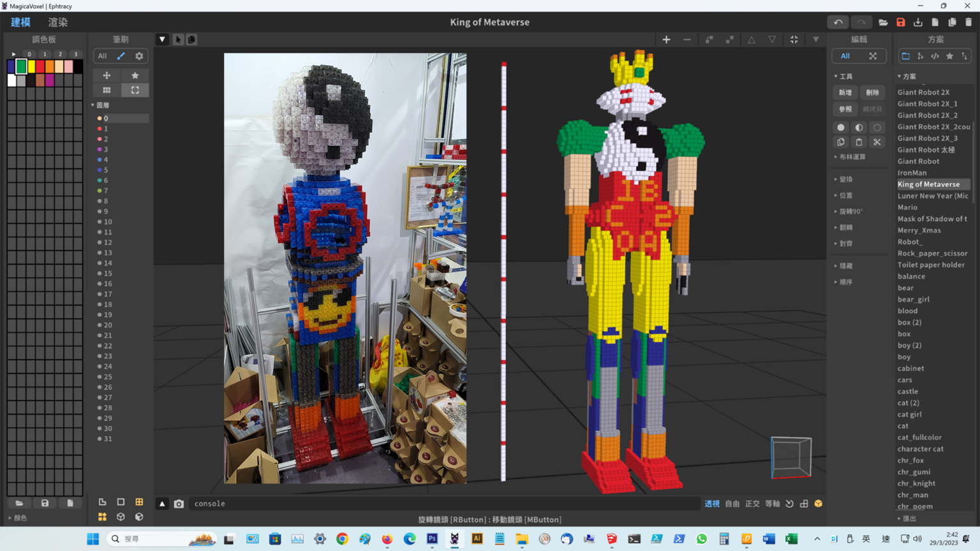Save the project with red disk icon

point(901,22)
